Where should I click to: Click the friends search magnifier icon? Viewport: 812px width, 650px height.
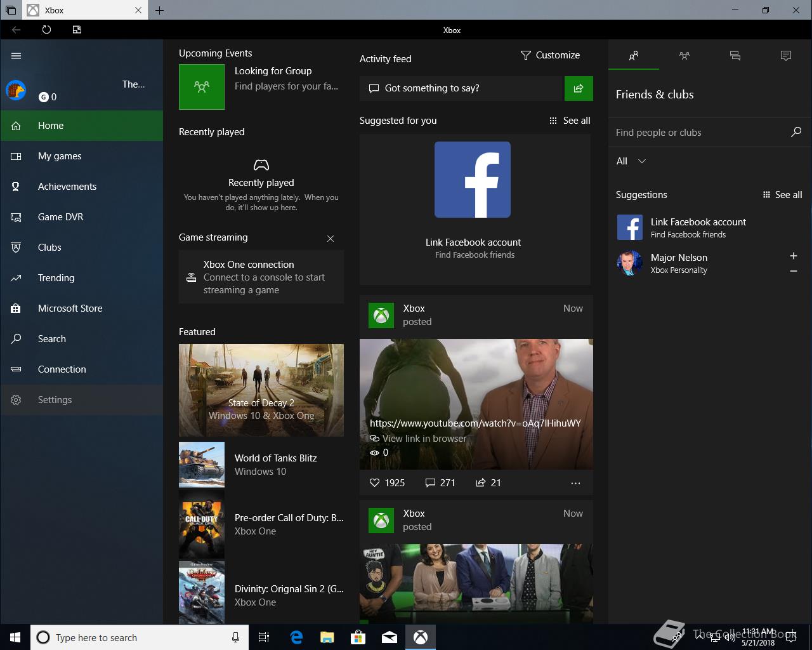796,132
